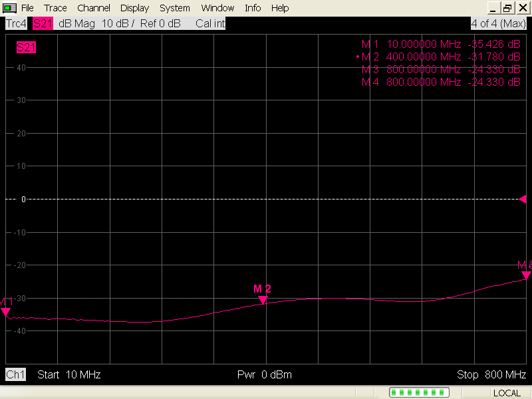
Task: Click the Stop 800 MHz frequency field
Action: tap(491, 374)
